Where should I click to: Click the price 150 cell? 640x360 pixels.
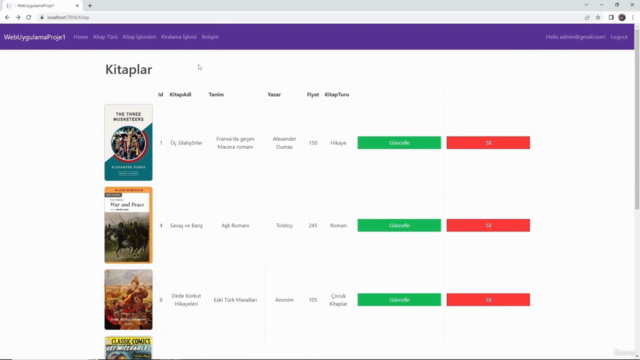click(x=313, y=143)
